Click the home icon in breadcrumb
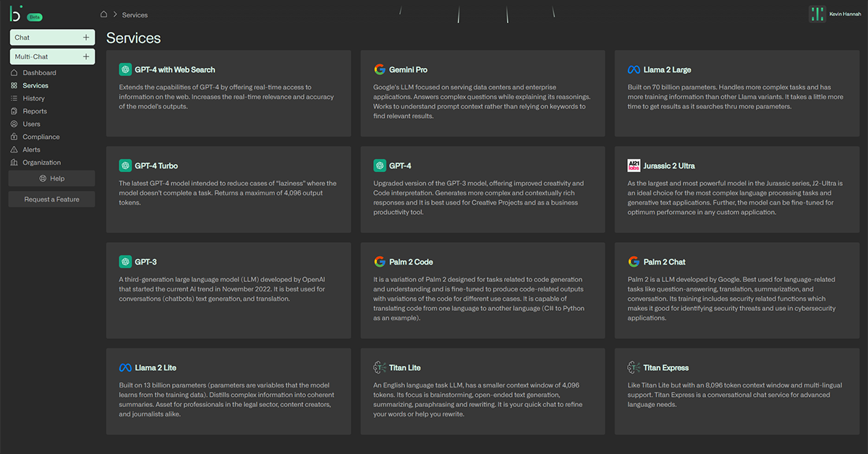The image size is (868, 454). point(104,14)
